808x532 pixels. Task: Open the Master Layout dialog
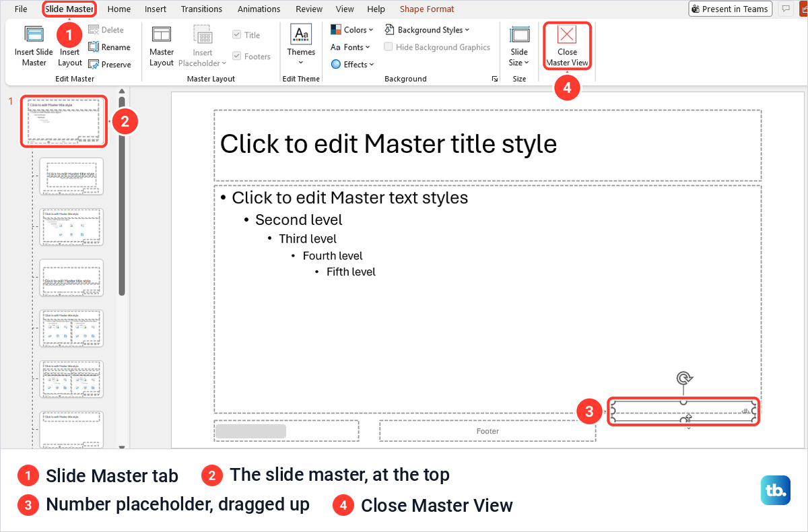[162, 46]
